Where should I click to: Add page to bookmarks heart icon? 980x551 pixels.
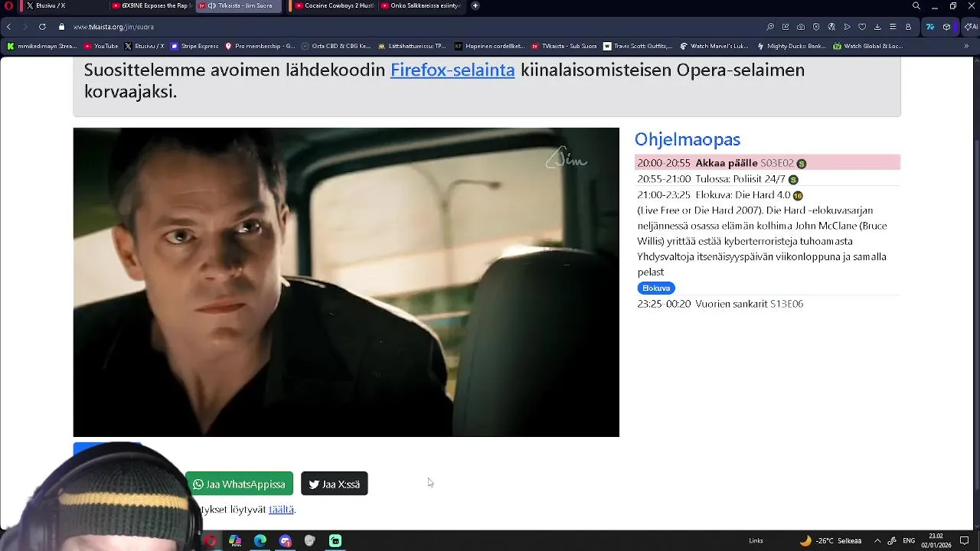pos(862,27)
